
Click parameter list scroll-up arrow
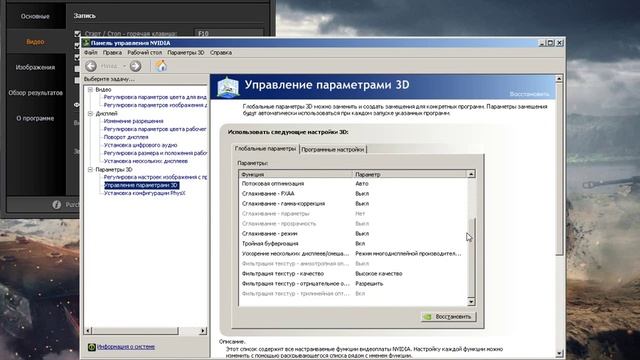tap(471, 174)
